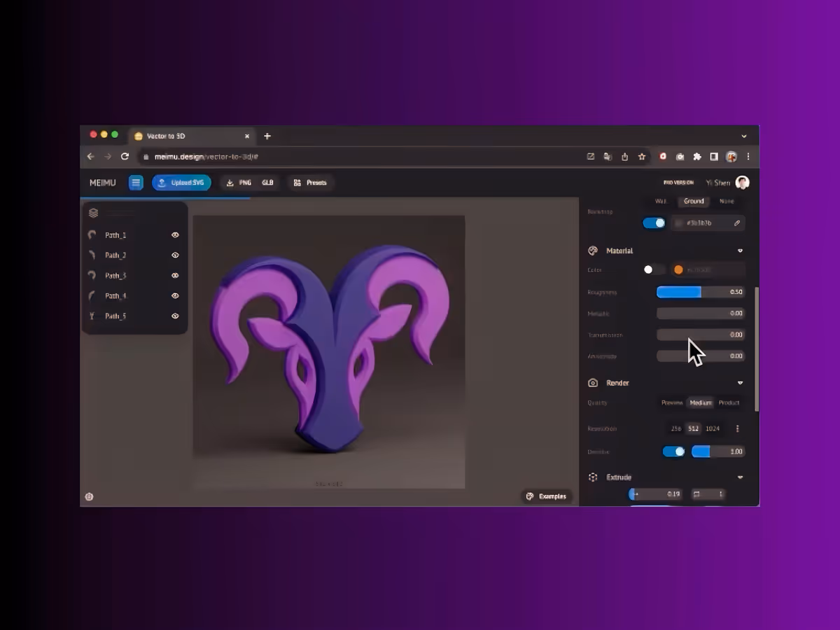This screenshot has height=630, width=840.
Task: Hide Path_1 layer with eye icon
Action: pyautogui.click(x=175, y=235)
